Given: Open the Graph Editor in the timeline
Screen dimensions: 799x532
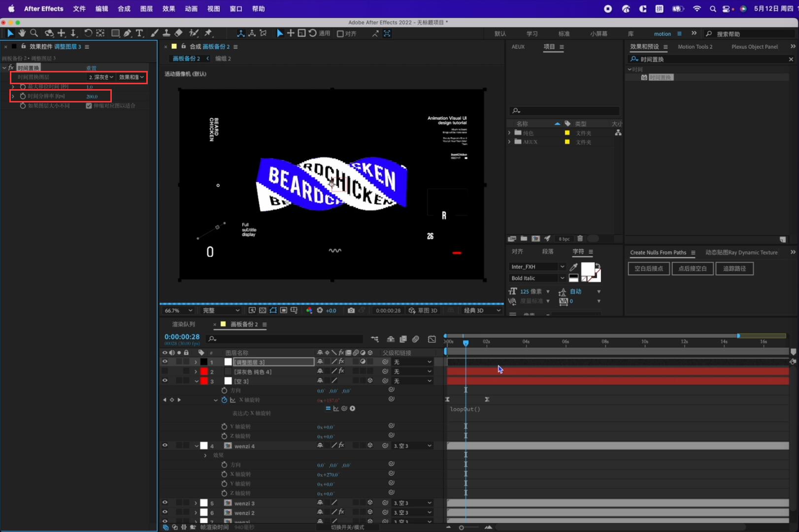Looking at the screenshot, I should [x=432, y=339].
